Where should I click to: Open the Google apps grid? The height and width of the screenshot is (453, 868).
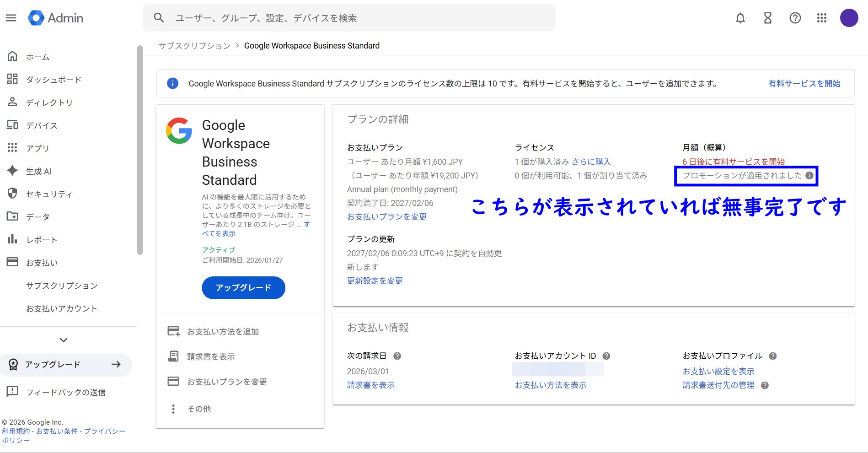(x=821, y=18)
